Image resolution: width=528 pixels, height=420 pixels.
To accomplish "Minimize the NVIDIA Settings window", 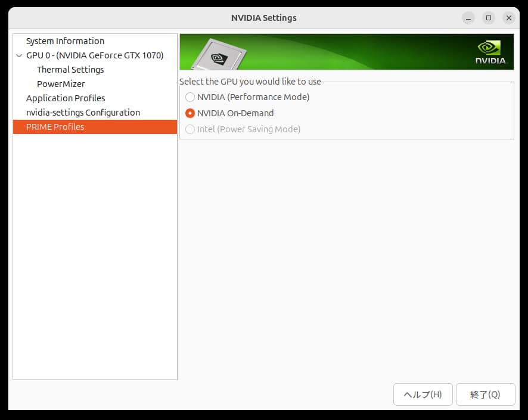I will [468, 18].
